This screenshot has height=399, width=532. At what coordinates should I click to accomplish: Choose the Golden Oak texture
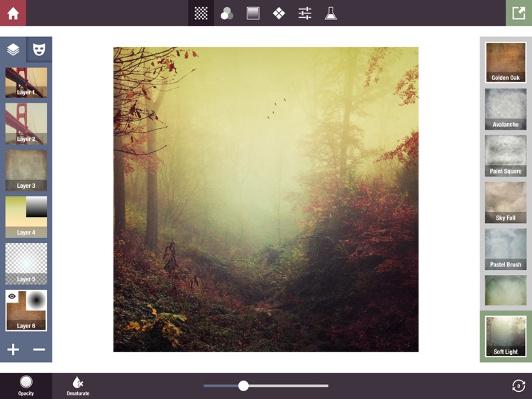pyautogui.click(x=506, y=62)
